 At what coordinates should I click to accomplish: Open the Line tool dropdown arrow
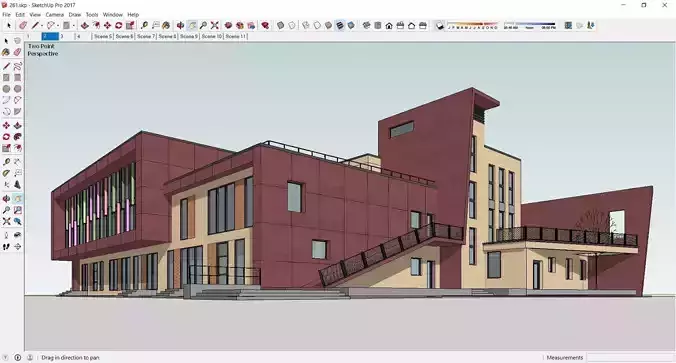pyautogui.click(x=42, y=26)
